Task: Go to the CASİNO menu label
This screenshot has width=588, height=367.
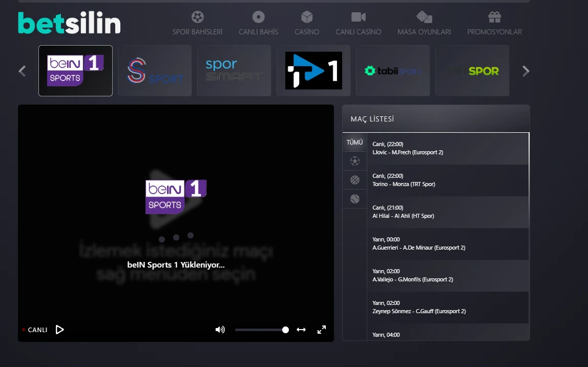Action: [x=307, y=32]
